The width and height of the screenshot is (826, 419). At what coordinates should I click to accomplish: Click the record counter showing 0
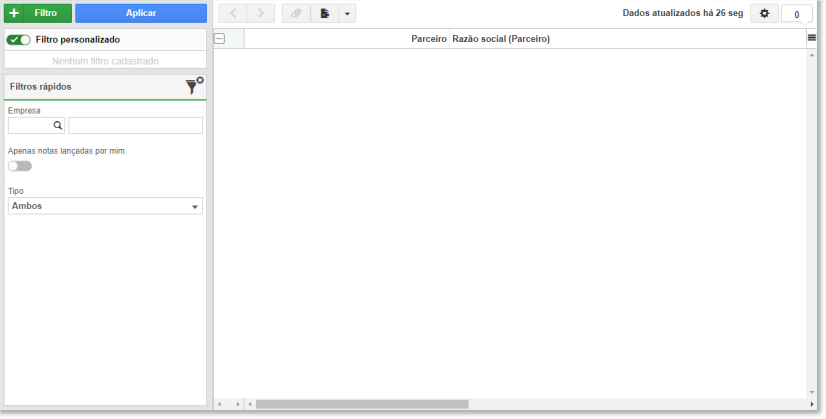796,14
